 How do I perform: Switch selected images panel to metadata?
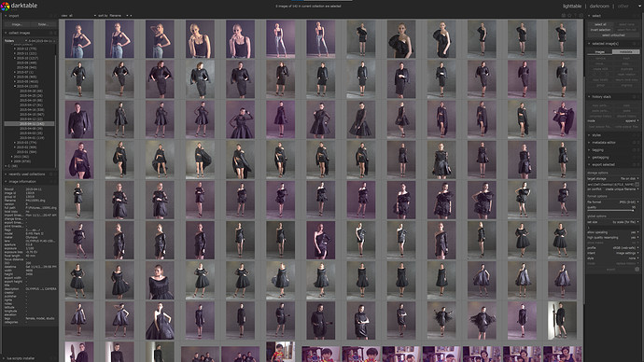coord(625,51)
